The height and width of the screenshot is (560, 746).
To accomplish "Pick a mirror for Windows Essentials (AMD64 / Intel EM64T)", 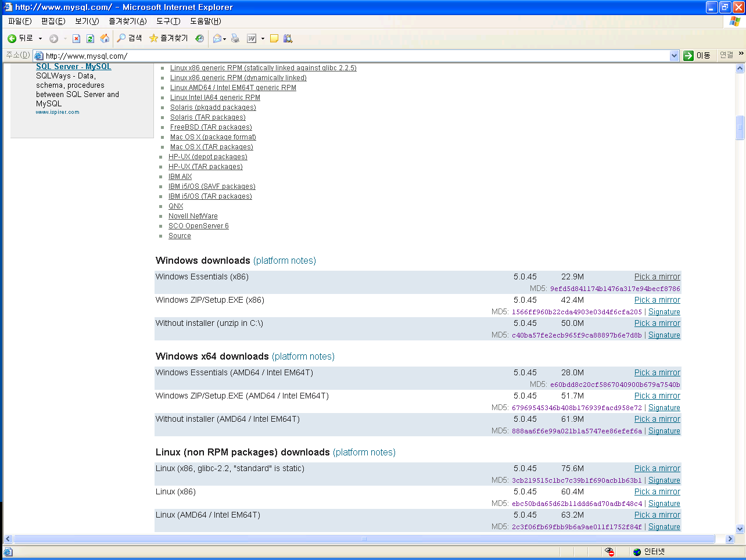I will click(x=657, y=373).
